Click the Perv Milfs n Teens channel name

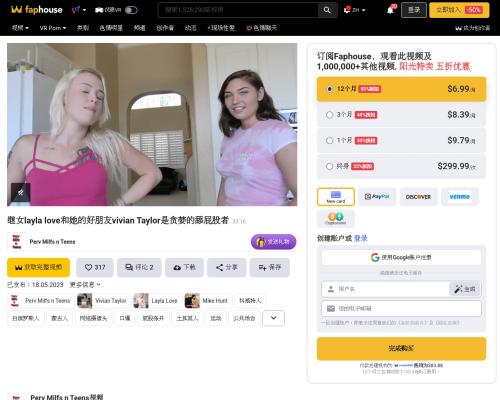click(x=52, y=242)
